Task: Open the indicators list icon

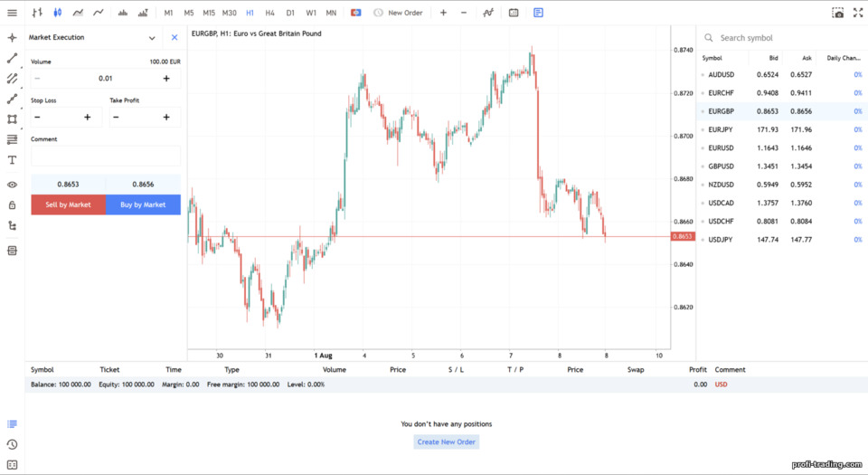Action: (487, 13)
